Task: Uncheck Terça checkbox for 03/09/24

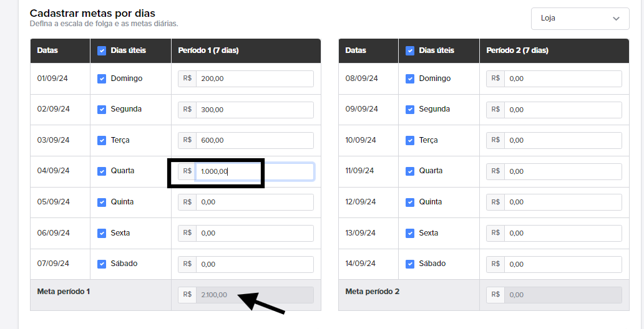Action: (102, 140)
